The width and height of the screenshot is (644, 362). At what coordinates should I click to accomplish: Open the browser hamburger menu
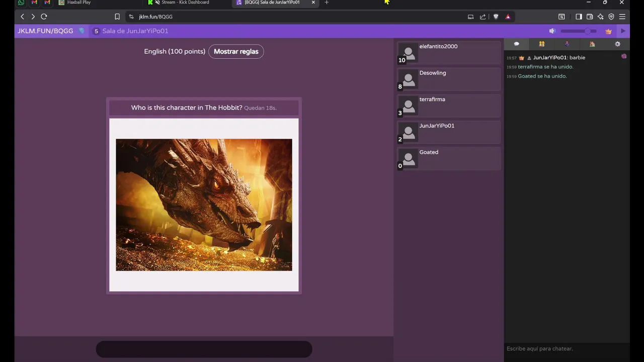[x=622, y=17]
